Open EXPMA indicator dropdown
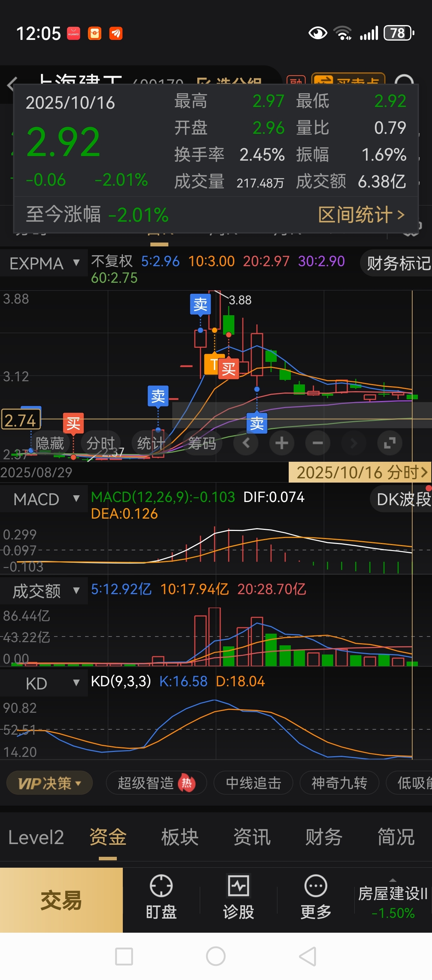Viewport: 432px width, 980px height. click(44, 263)
